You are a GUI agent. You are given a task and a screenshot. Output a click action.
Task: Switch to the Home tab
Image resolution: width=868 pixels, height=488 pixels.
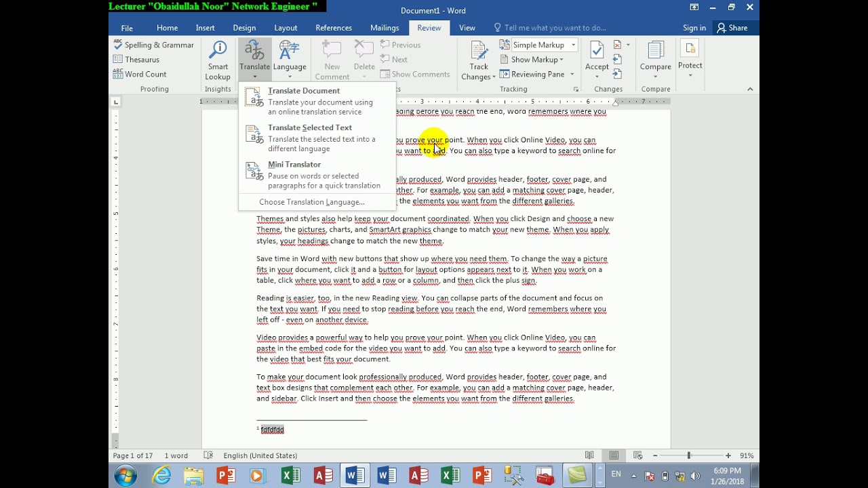[167, 28]
